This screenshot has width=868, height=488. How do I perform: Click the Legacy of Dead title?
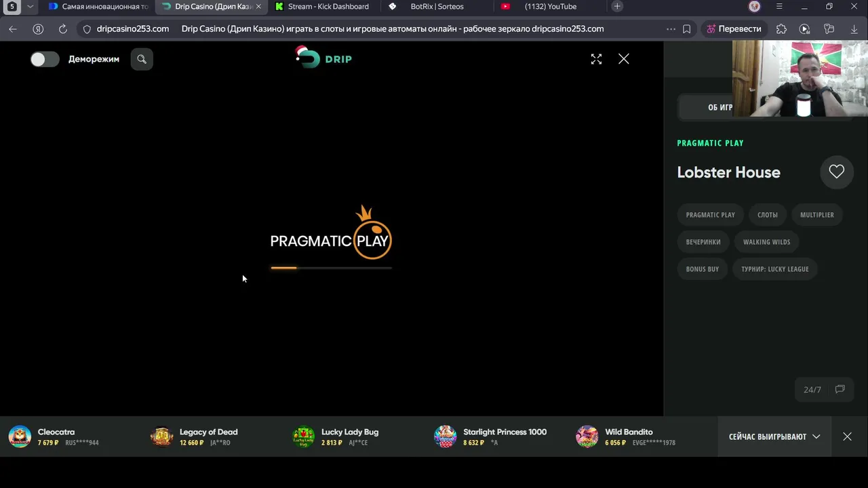[208, 432]
